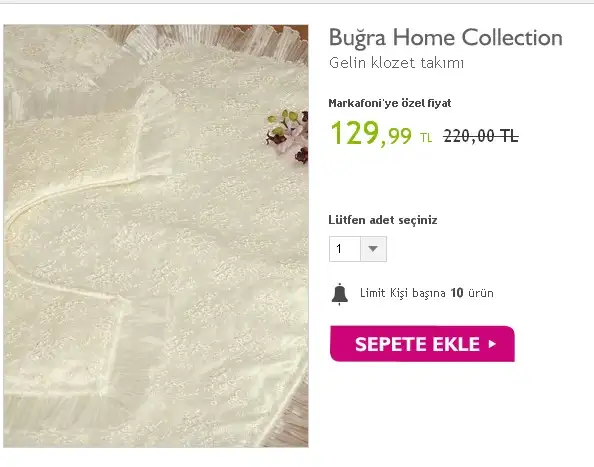Select the quantity field showing 1
Viewport: 594px width, 467px height.
[358, 249]
